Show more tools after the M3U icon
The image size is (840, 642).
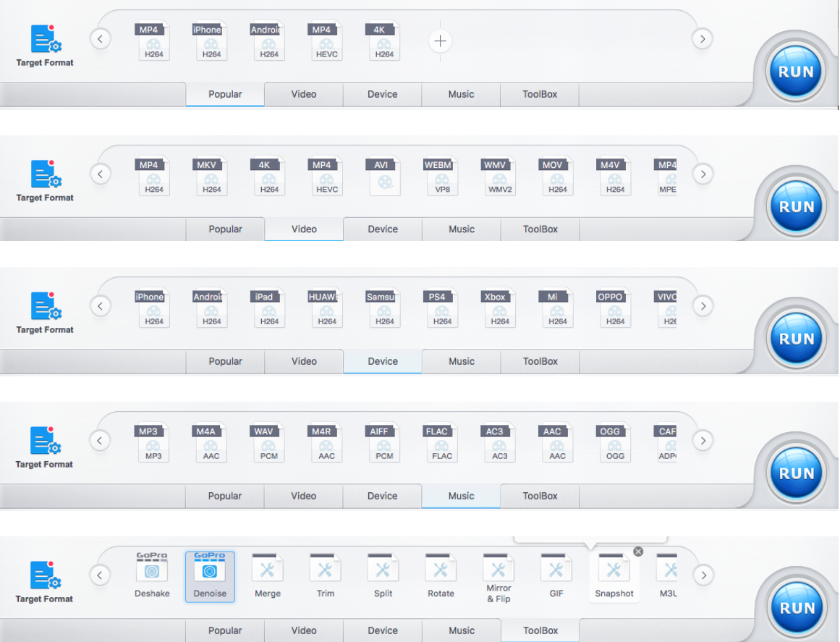pyautogui.click(x=703, y=575)
